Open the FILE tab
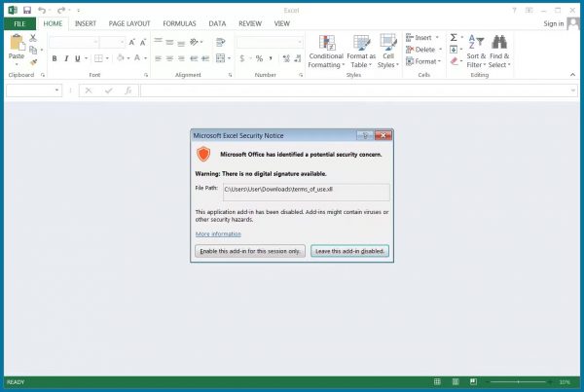584x392 pixels. tap(19, 23)
